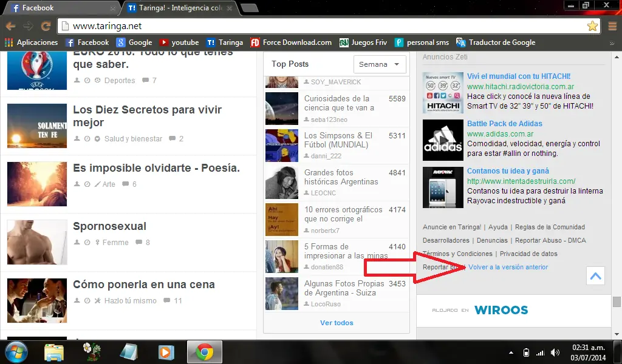This screenshot has height=364, width=622.
Task: Open top post Grandes fotos históricas Argentinas
Action: tap(341, 177)
